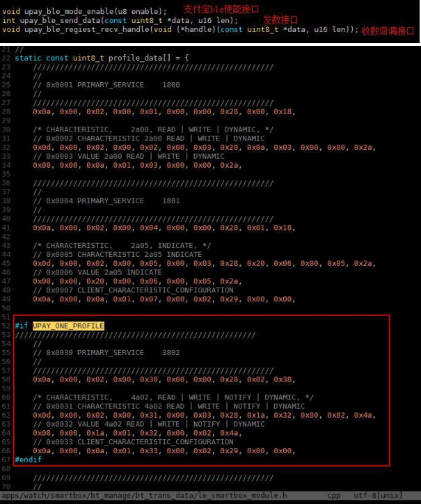
Task: Click the utf-8[unix] encoding indicator
Action: point(378,496)
